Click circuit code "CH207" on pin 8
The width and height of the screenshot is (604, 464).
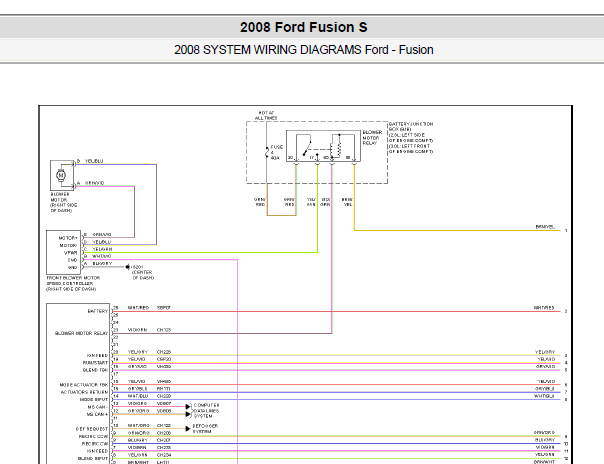click(164, 440)
